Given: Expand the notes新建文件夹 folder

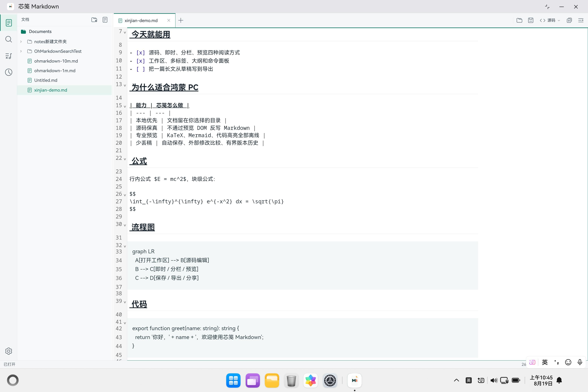Looking at the screenshot, I should pyautogui.click(x=21, y=41).
